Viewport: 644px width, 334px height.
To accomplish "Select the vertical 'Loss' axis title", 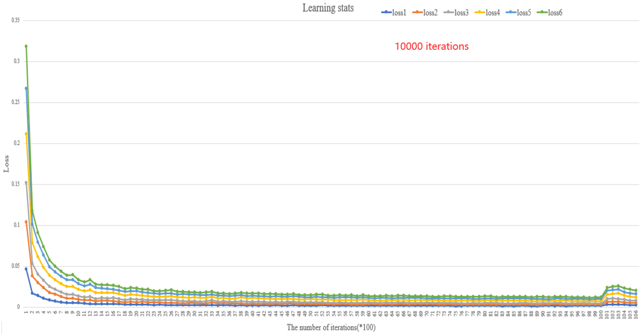I will 6,164.
